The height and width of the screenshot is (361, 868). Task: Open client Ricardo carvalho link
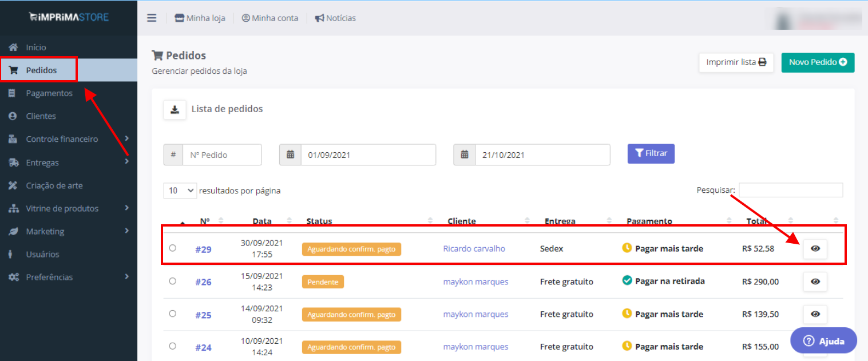click(474, 248)
